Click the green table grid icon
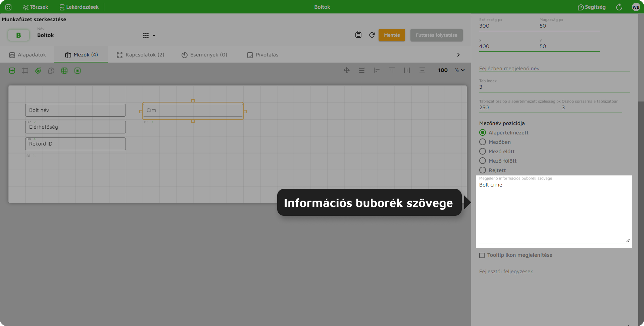This screenshot has width=644, height=326. click(x=64, y=71)
